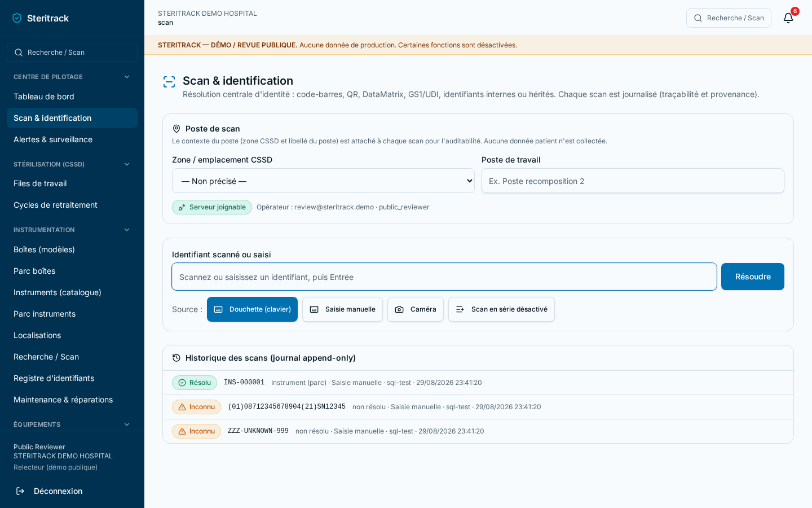
Task: Open Localisations page
Action: click(x=72, y=335)
